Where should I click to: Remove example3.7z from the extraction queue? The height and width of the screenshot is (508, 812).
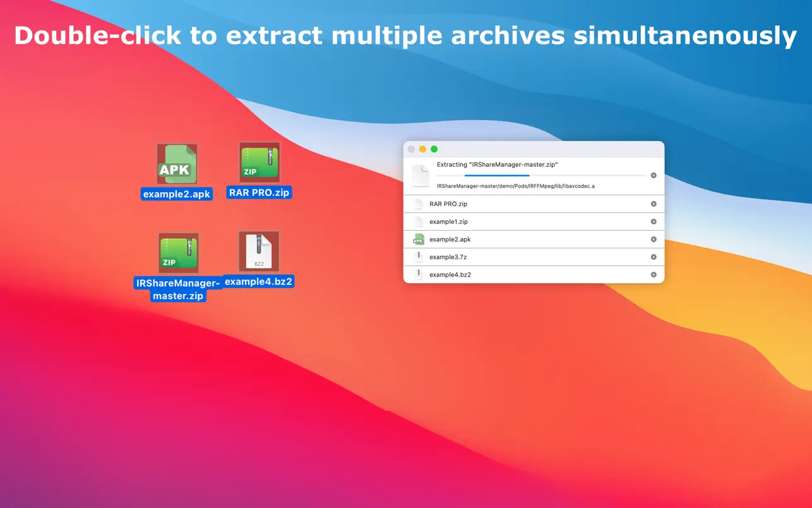click(x=654, y=257)
